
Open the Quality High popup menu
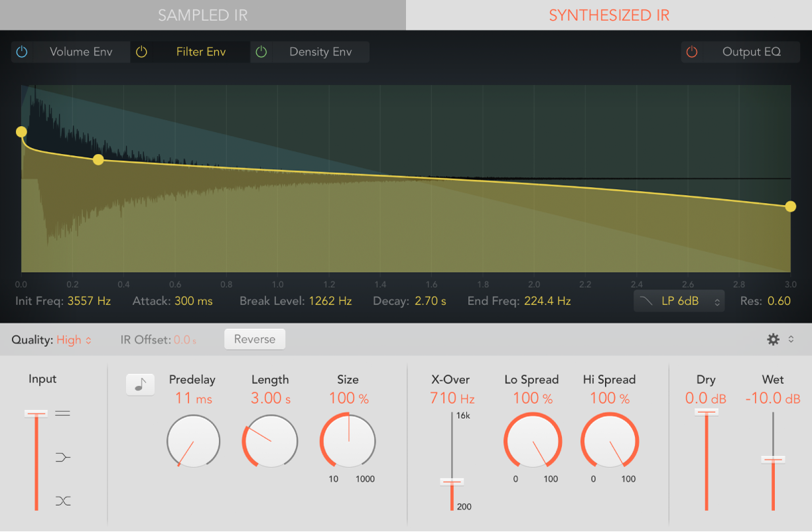coord(74,340)
